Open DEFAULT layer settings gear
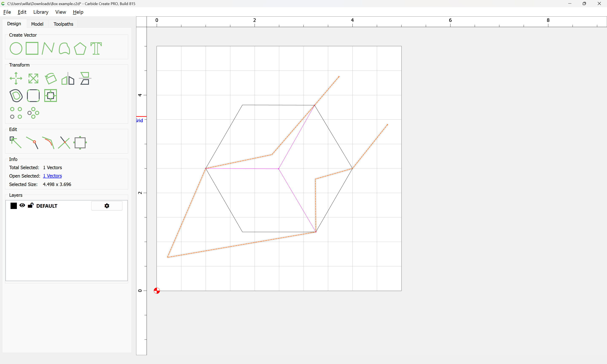The image size is (607, 364). pos(107,206)
